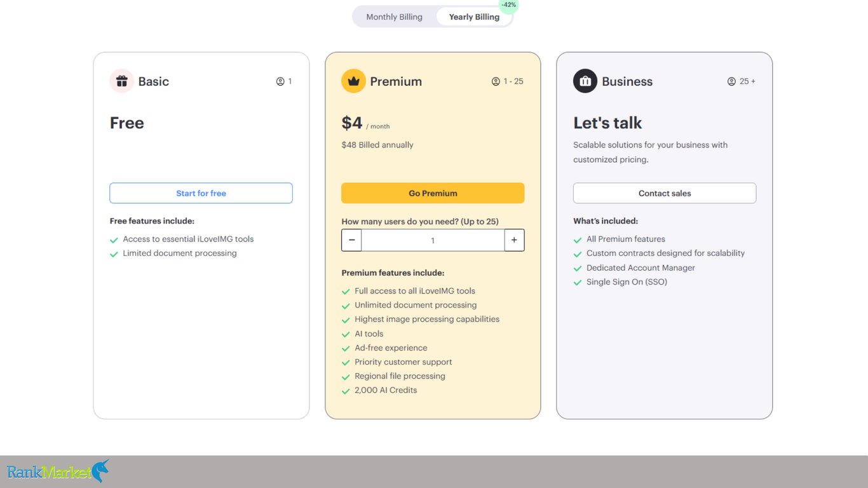Switch to Monthly Billing
868x488 pixels.
pyautogui.click(x=394, y=17)
